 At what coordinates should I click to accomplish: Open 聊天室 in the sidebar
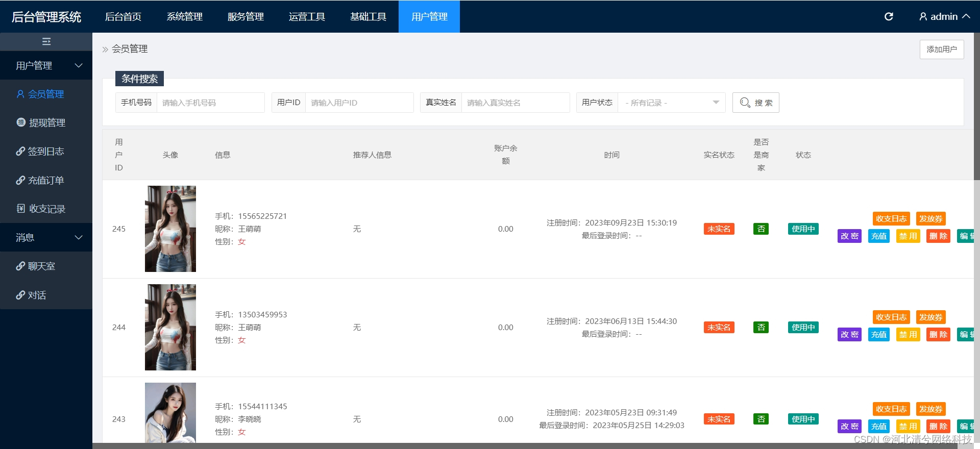pos(46,266)
